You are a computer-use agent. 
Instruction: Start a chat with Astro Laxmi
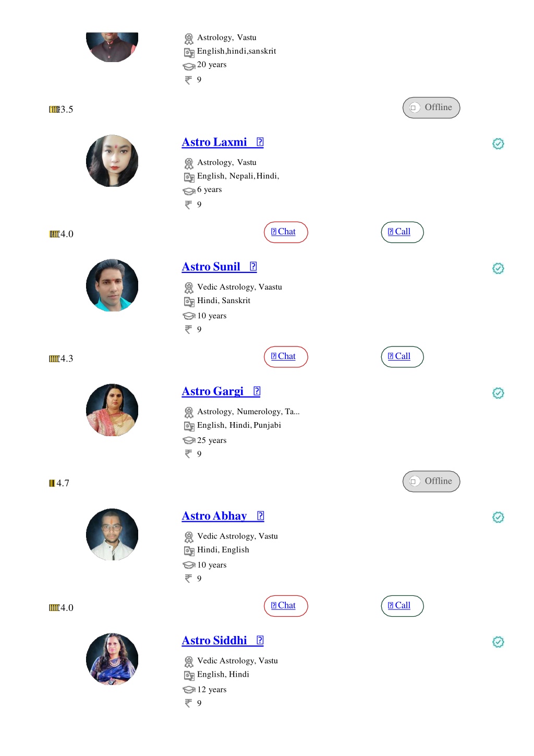(x=286, y=232)
